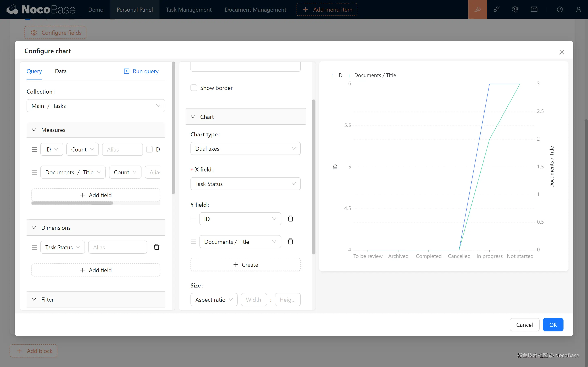Switch to the Data tab
The width and height of the screenshot is (588, 367).
[x=60, y=71]
